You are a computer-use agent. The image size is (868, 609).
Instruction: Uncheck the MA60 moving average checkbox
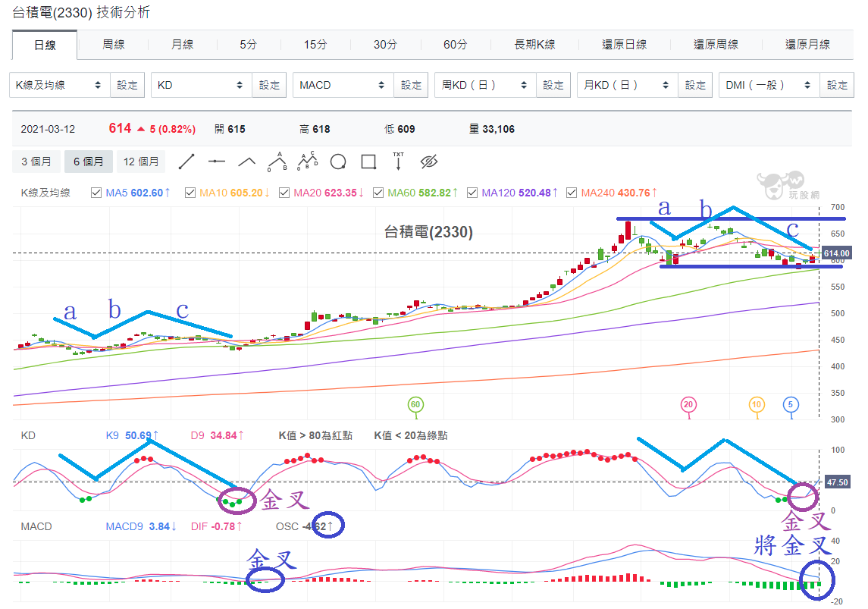click(x=378, y=193)
